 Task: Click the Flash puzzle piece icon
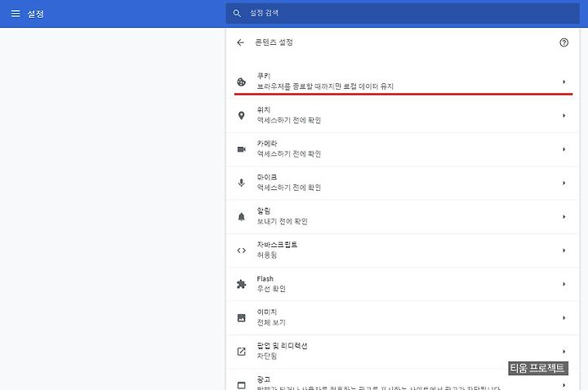[242, 284]
